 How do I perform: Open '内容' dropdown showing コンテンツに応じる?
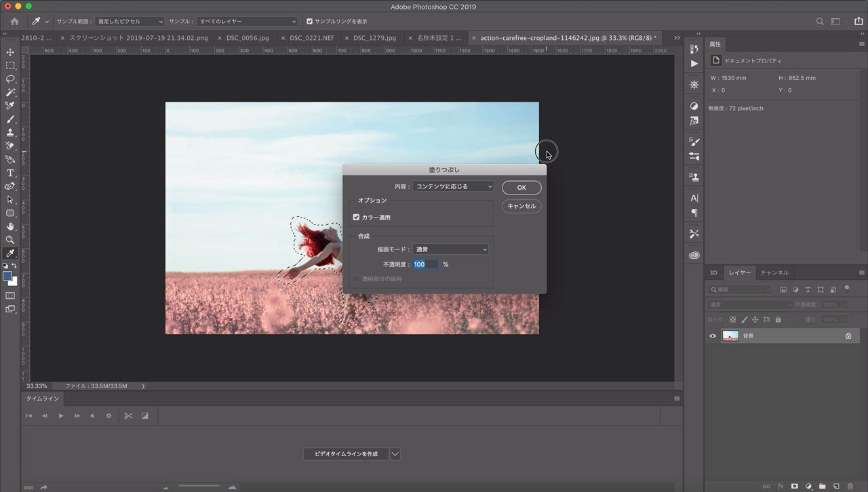453,186
